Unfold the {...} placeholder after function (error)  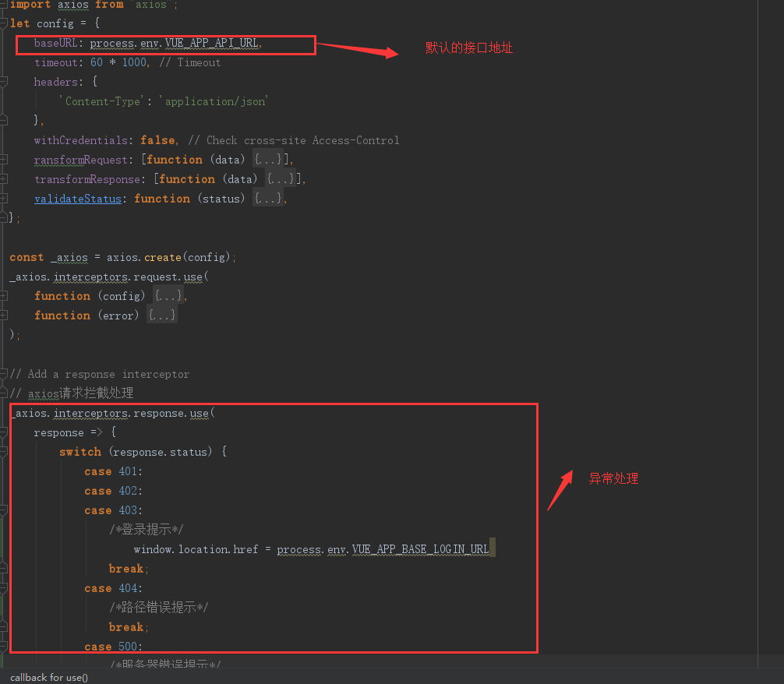(162, 316)
